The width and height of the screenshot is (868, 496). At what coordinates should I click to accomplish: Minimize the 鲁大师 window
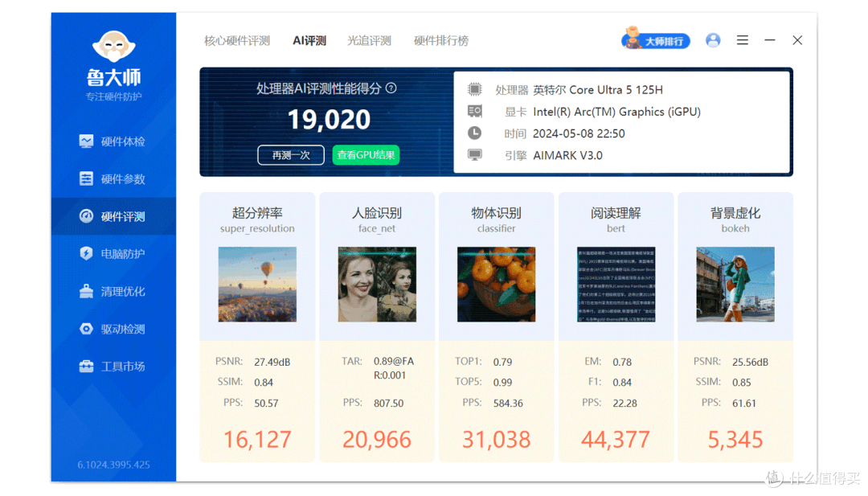pos(769,40)
